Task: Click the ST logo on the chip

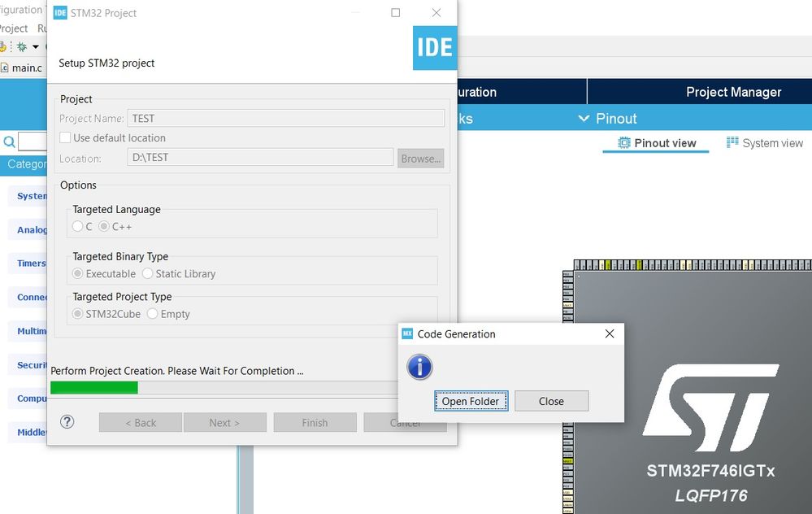Action: [x=710, y=407]
